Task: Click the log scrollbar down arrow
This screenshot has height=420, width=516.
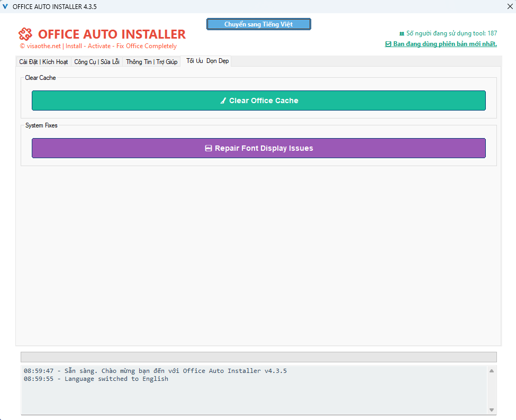Action: click(492, 410)
